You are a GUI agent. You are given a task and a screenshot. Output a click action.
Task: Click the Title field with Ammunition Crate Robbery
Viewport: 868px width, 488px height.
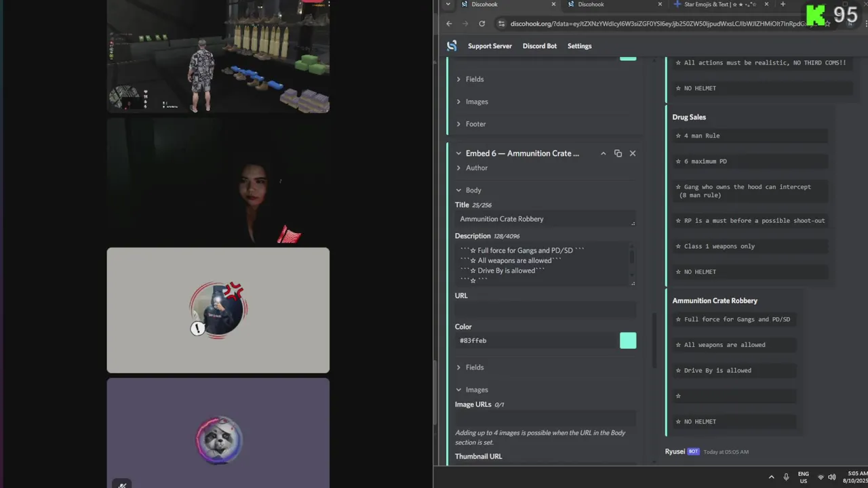[x=545, y=219]
